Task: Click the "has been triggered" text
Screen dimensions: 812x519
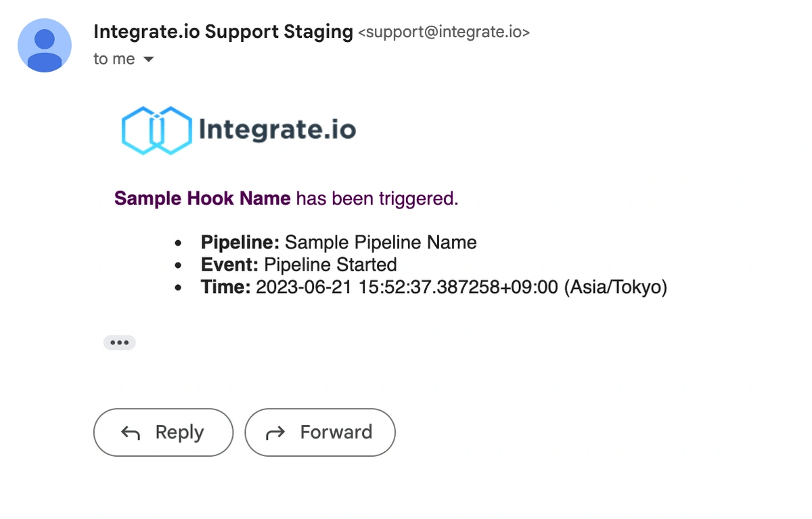Action: click(377, 198)
